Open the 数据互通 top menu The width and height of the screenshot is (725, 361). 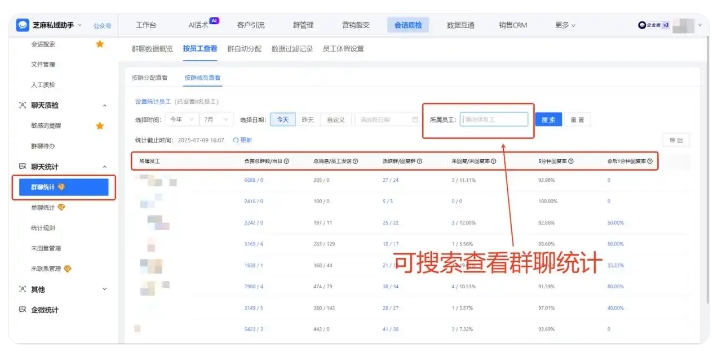[x=461, y=25]
